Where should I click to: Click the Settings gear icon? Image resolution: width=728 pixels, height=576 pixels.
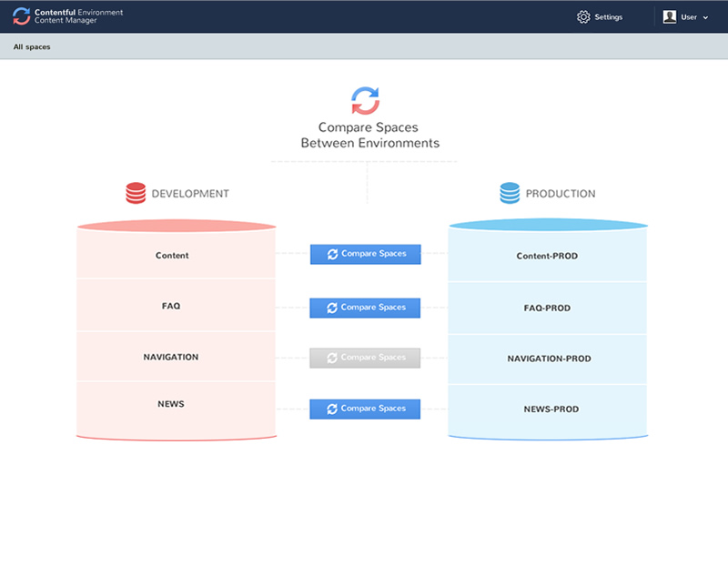click(583, 16)
